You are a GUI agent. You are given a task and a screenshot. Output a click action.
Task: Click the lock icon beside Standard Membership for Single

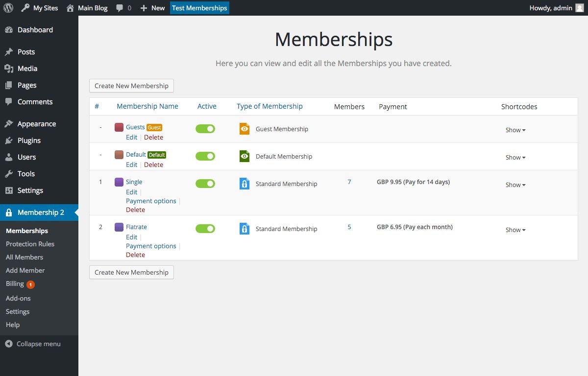[x=244, y=184]
